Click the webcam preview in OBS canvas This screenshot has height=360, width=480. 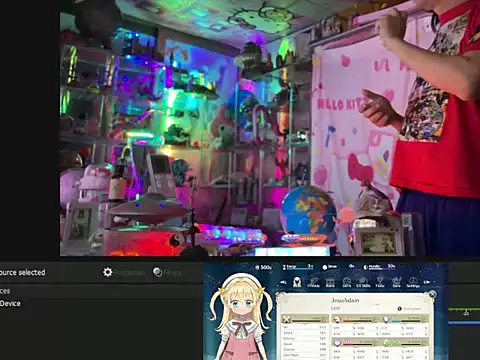pyautogui.click(x=270, y=128)
